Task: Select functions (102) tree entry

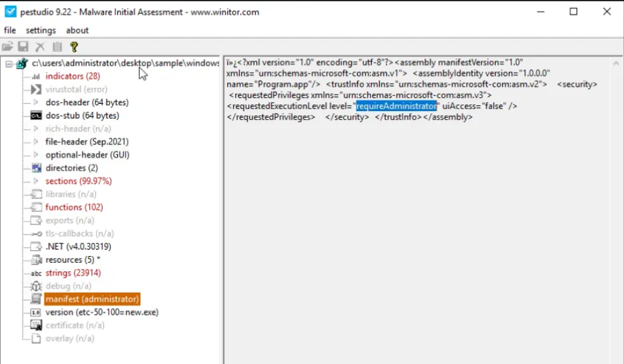Action: coord(74,207)
